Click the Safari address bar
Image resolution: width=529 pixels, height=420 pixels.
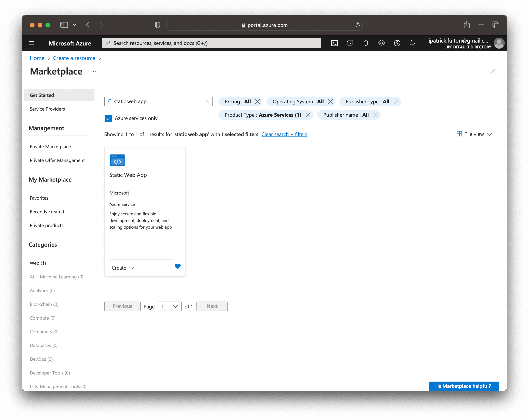264,25
